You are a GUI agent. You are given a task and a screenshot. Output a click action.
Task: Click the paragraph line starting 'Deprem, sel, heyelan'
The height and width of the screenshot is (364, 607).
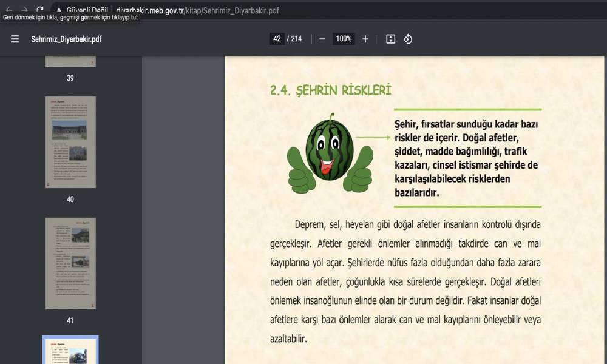click(418, 224)
